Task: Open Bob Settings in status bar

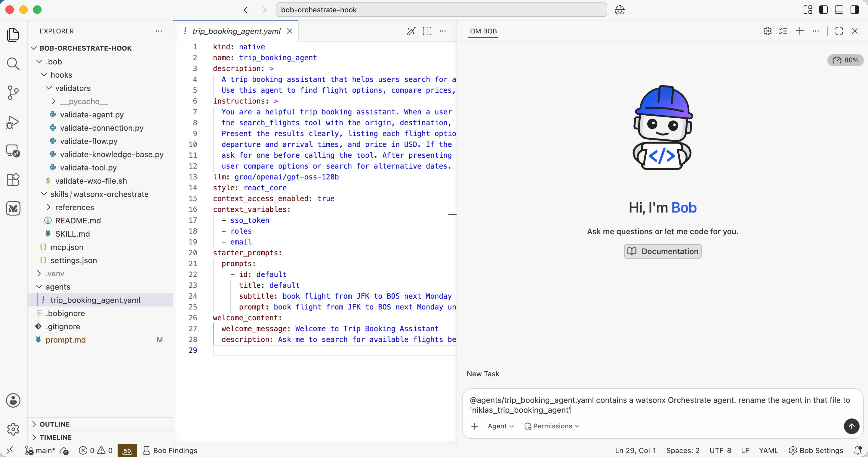Action: [x=816, y=450]
